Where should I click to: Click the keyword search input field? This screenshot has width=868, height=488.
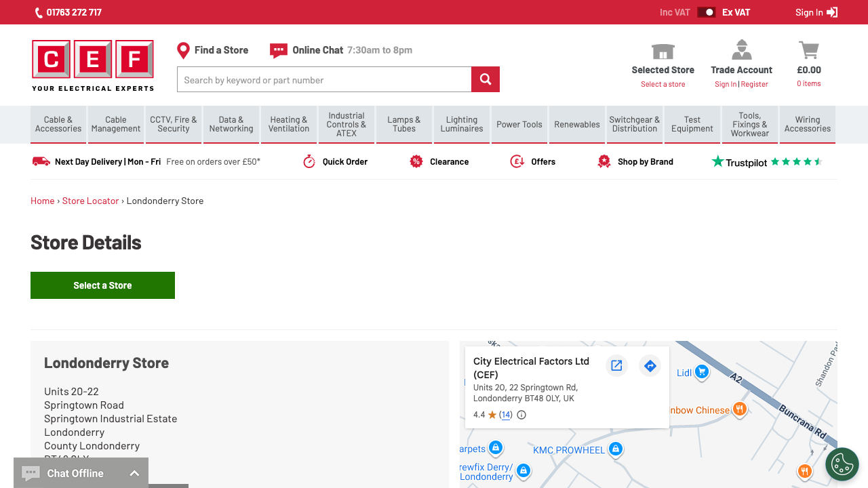click(x=323, y=79)
